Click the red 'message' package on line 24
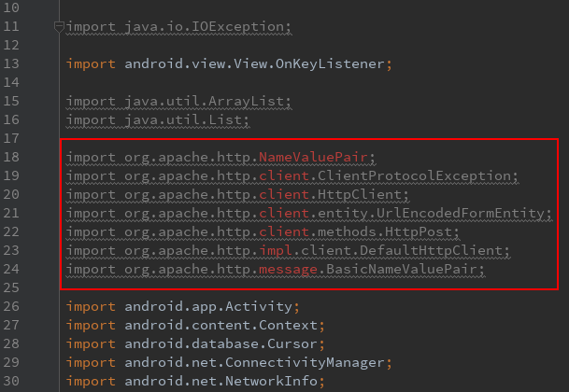 pos(288,270)
